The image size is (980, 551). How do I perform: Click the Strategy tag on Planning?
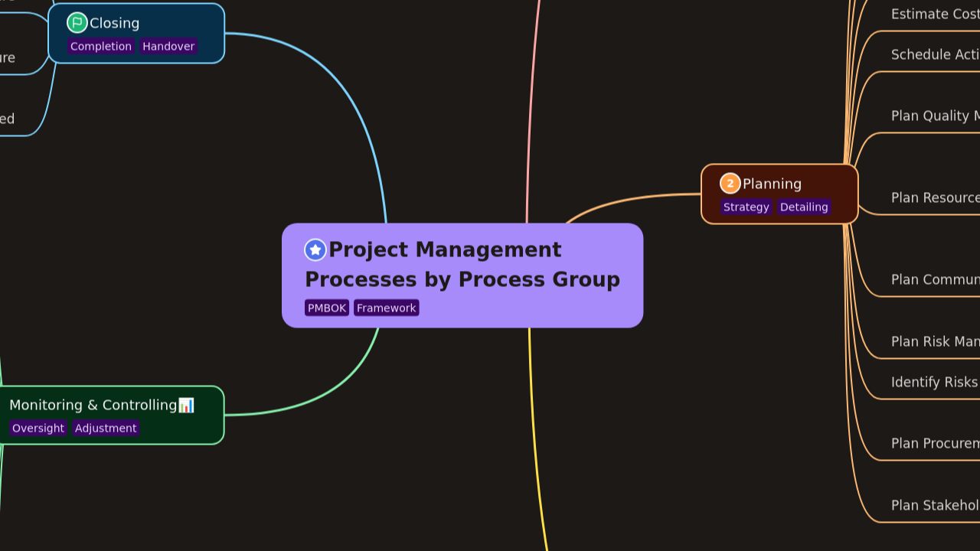pos(746,207)
